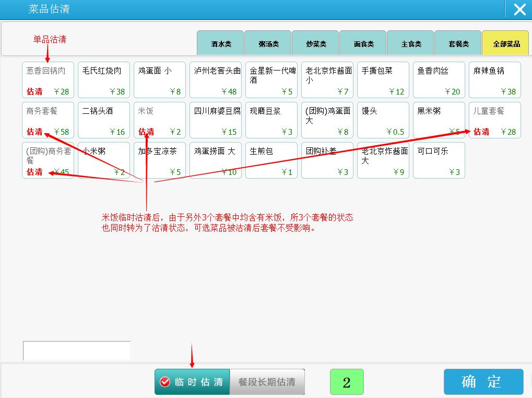Select the 全部菜品 tab
Viewport: 532px width, 398px height.
pos(506,43)
